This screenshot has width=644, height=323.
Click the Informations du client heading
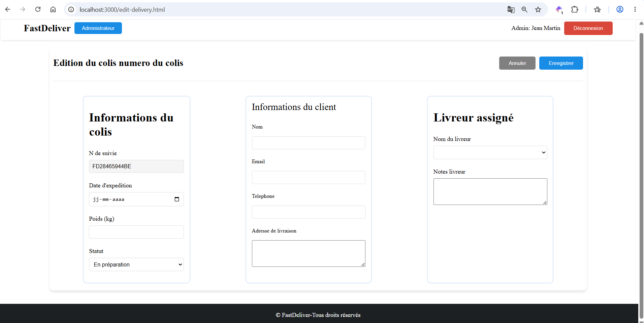[294, 107]
